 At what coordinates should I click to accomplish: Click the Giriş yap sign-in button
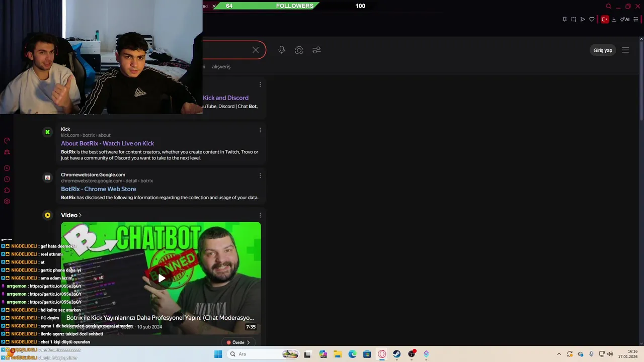pyautogui.click(x=603, y=50)
